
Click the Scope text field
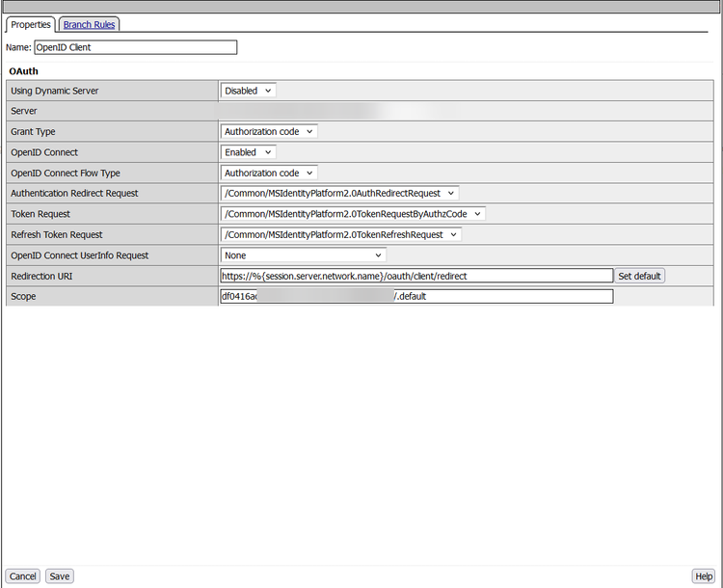pyautogui.click(x=416, y=296)
